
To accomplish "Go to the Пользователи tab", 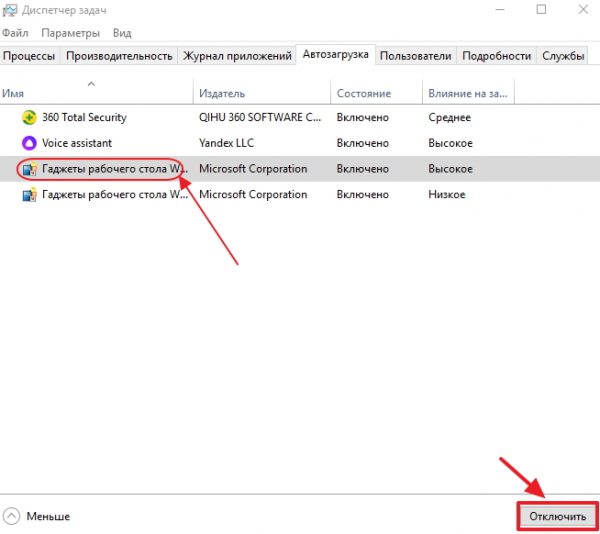I will tap(416, 56).
